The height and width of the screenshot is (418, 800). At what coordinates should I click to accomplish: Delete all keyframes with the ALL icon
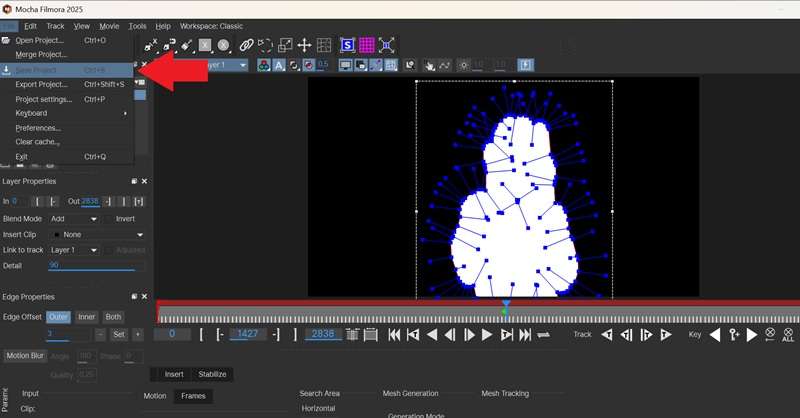click(x=788, y=335)
